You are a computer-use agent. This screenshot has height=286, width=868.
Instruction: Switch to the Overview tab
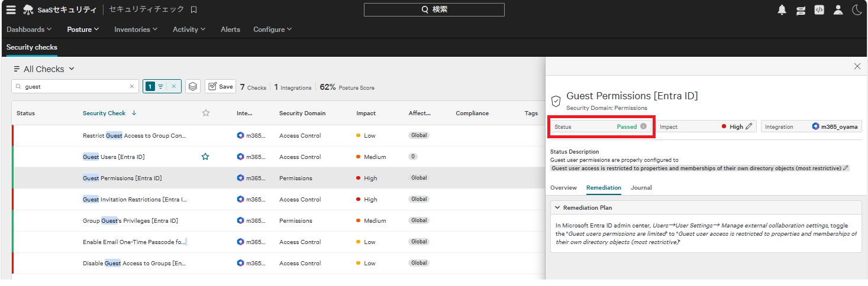point(563,187)
